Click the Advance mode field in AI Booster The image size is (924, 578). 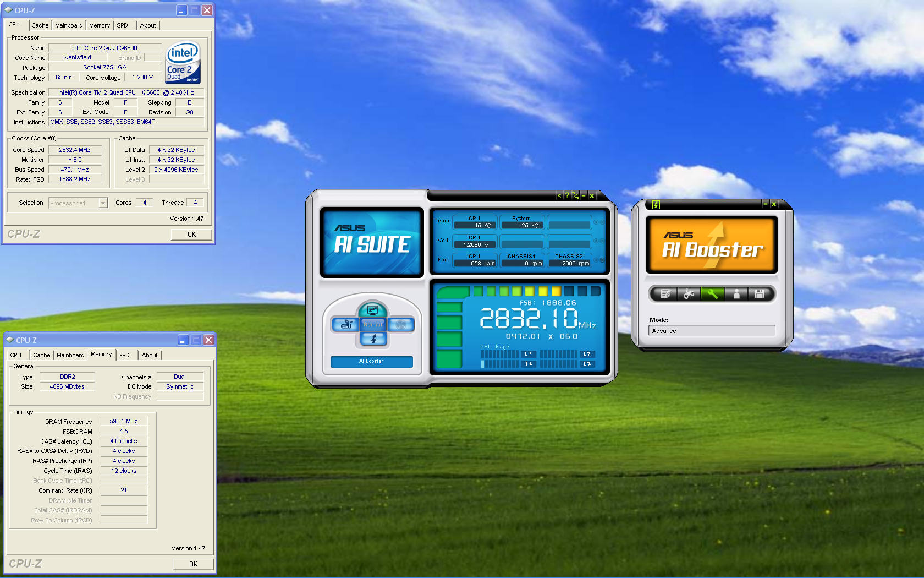coord(712,331)
